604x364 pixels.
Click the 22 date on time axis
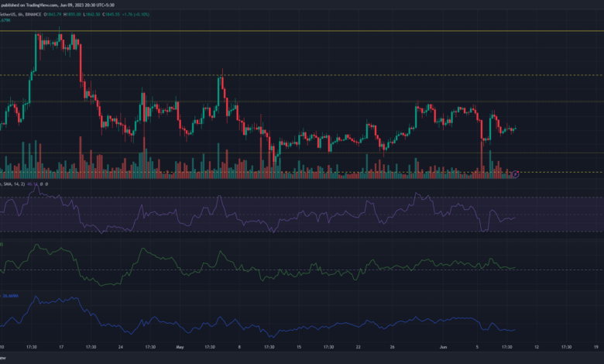pos(359,348)
